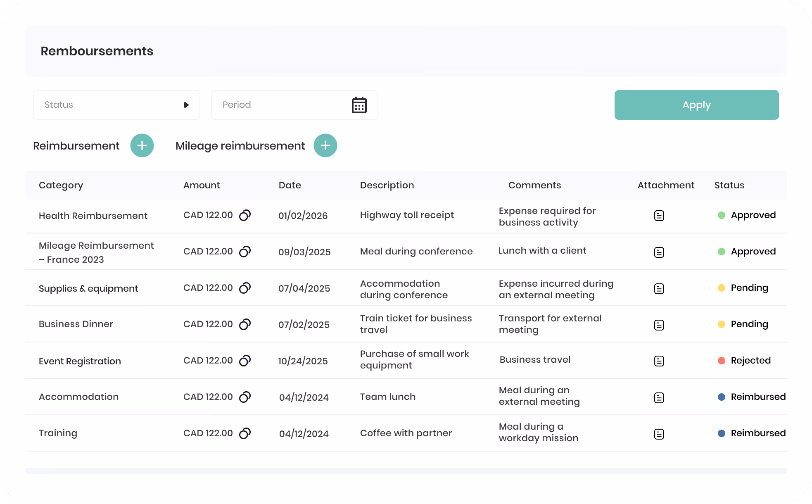Select the Event Registration category cell
The height and width of the screenshot is (504, 812).
tap(80, 361)
